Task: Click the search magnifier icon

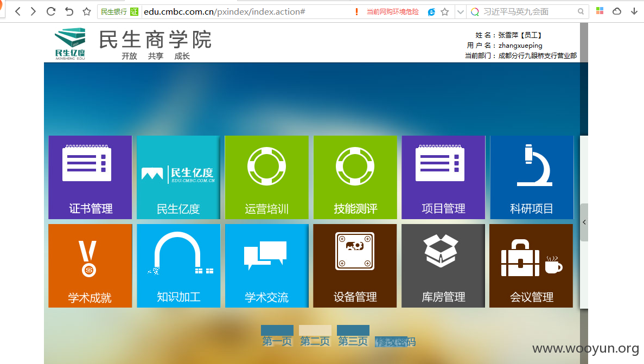Action: 581,11
